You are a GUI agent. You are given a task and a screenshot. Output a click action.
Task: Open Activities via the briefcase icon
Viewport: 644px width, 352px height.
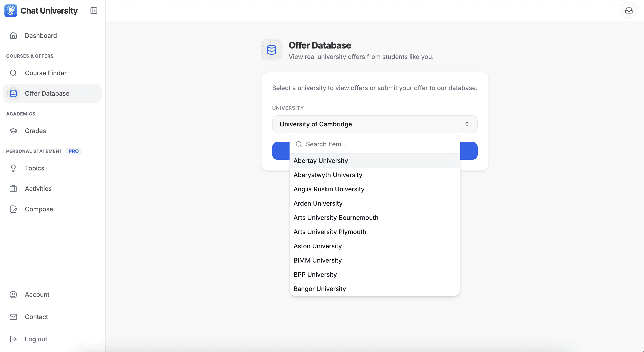[13, 189]
